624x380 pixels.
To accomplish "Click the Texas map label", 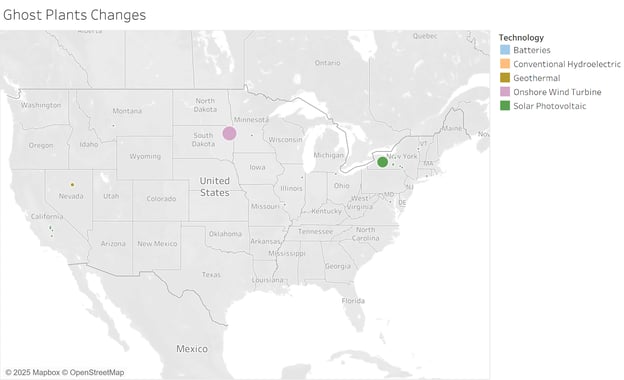I will tap(211, 275).
